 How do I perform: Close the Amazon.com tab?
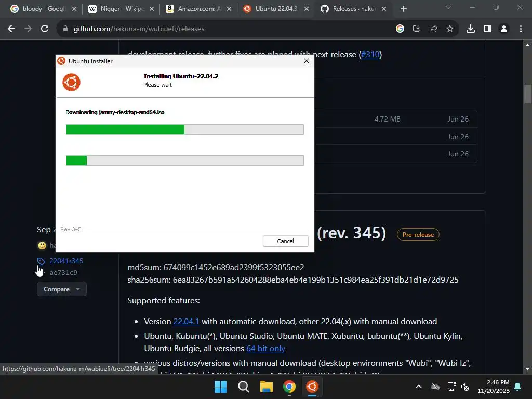(229, 9)
